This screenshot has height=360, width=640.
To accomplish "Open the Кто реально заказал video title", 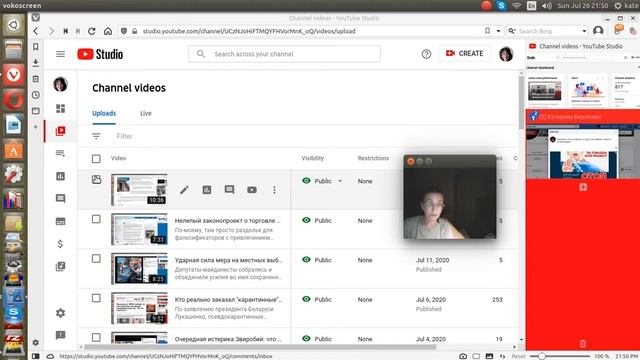I will coord(229,300).
